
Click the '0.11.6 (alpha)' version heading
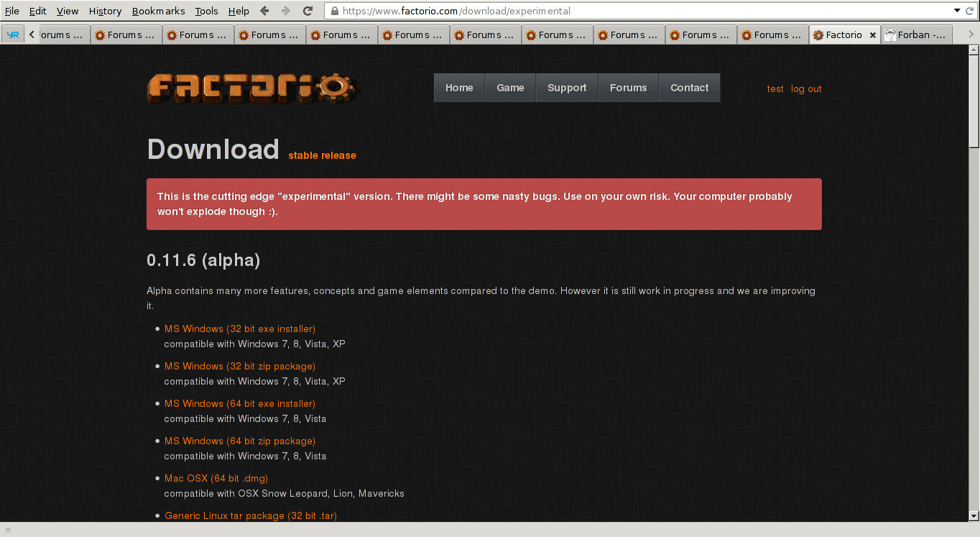tap(203, 260)
